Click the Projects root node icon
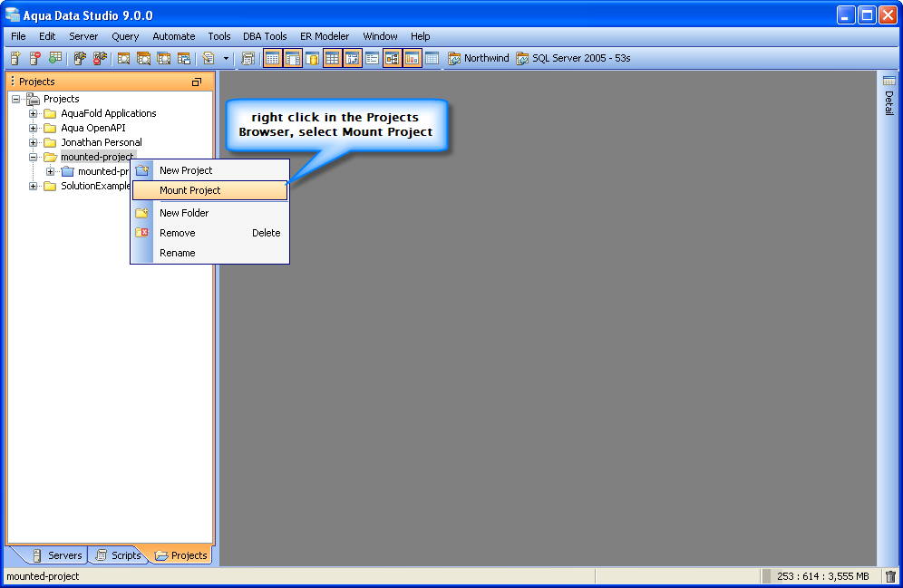 [x=33, y=99]
